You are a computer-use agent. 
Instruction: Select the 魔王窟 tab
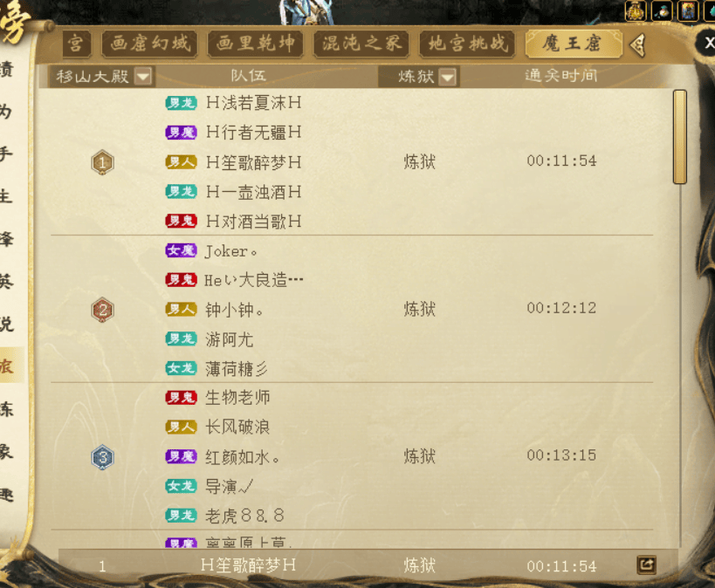574,44
